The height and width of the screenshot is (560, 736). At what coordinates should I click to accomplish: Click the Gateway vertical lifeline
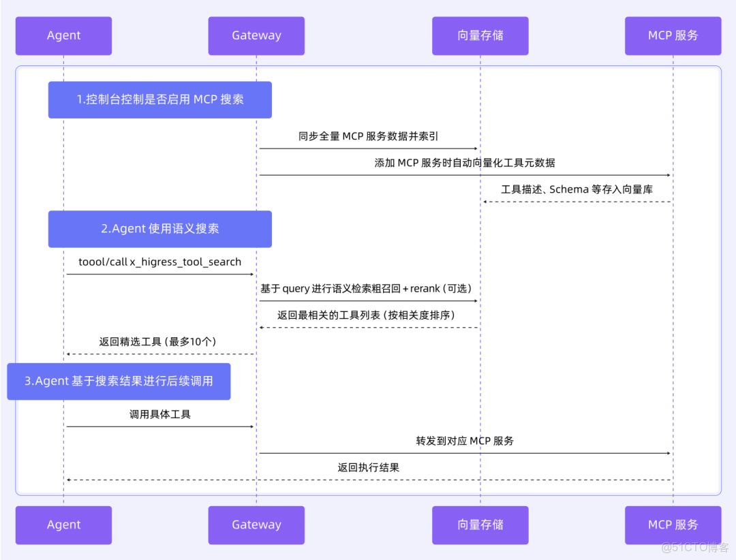click(x=256, y=204)
